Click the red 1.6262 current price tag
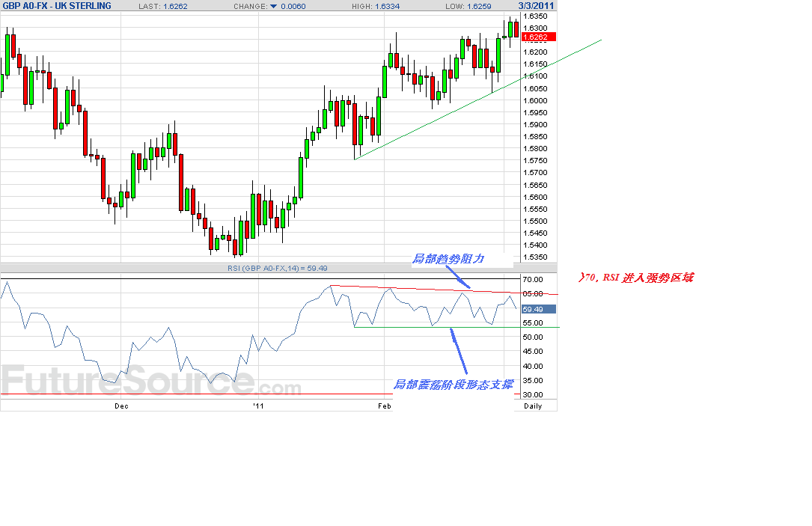This screenshot has height=526, width=812. [539, 37]
